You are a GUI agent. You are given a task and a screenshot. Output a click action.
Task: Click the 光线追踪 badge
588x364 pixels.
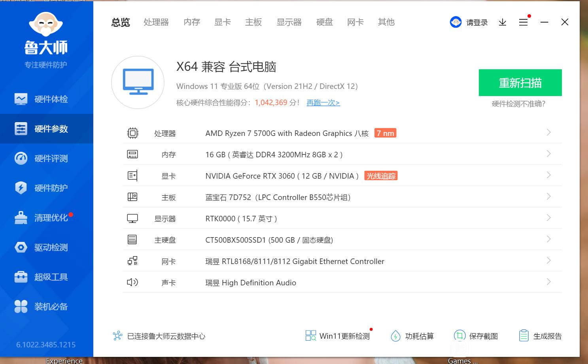tap(381, 176)
